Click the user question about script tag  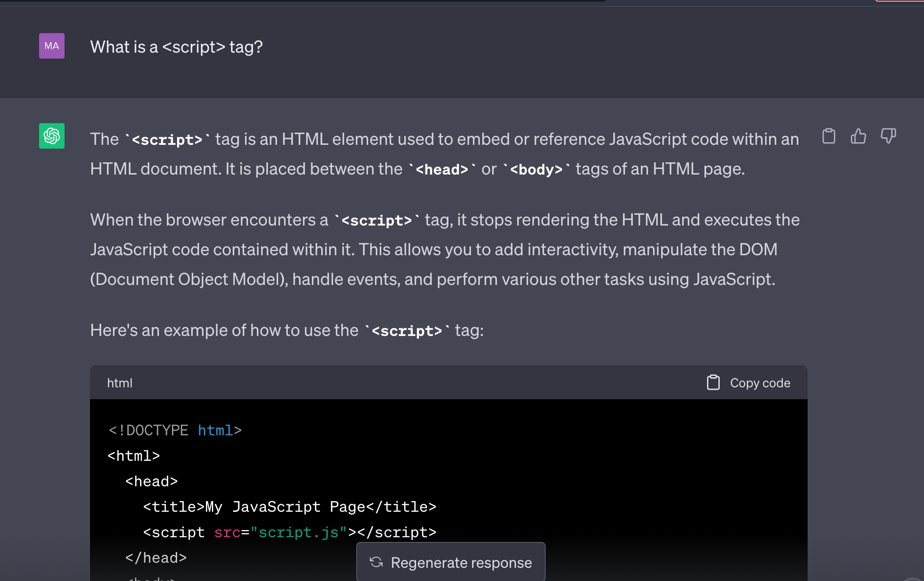(x=176, y=47)
